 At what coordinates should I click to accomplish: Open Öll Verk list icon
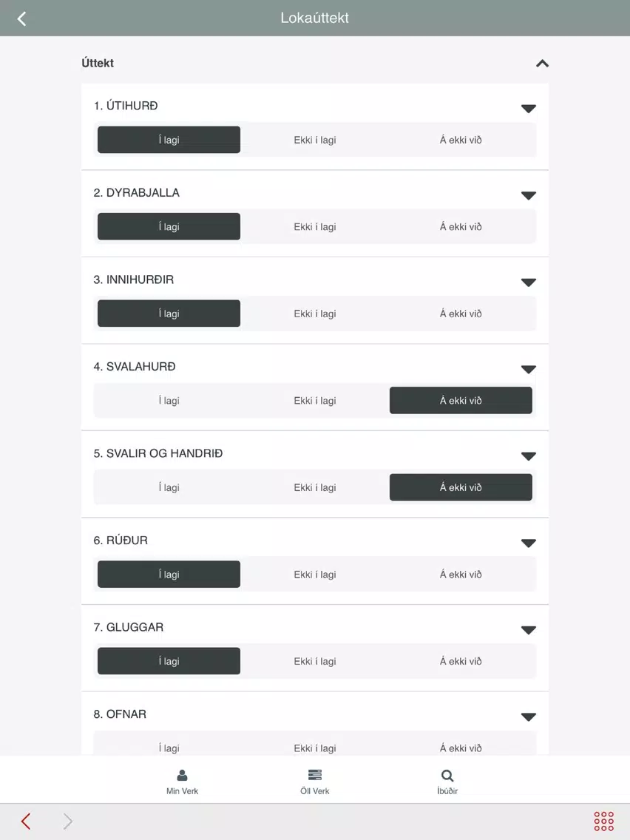[315, 775]
